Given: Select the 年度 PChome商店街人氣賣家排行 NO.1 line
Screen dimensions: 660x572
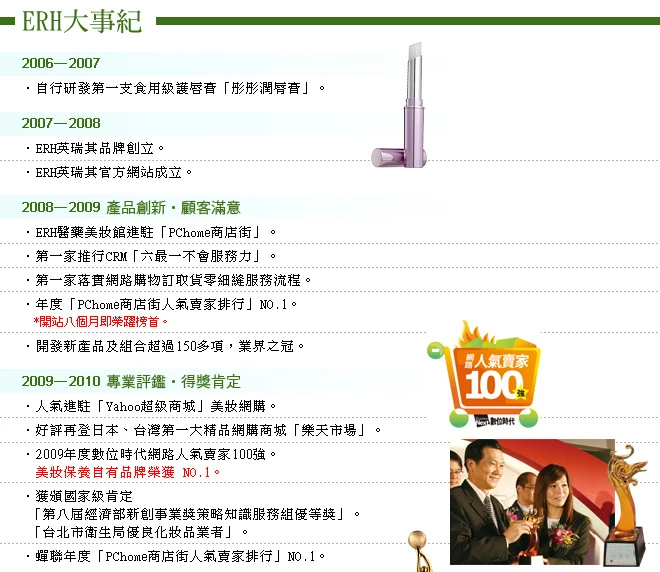Looking at the screenshot, I should click(x=162, y=304).
